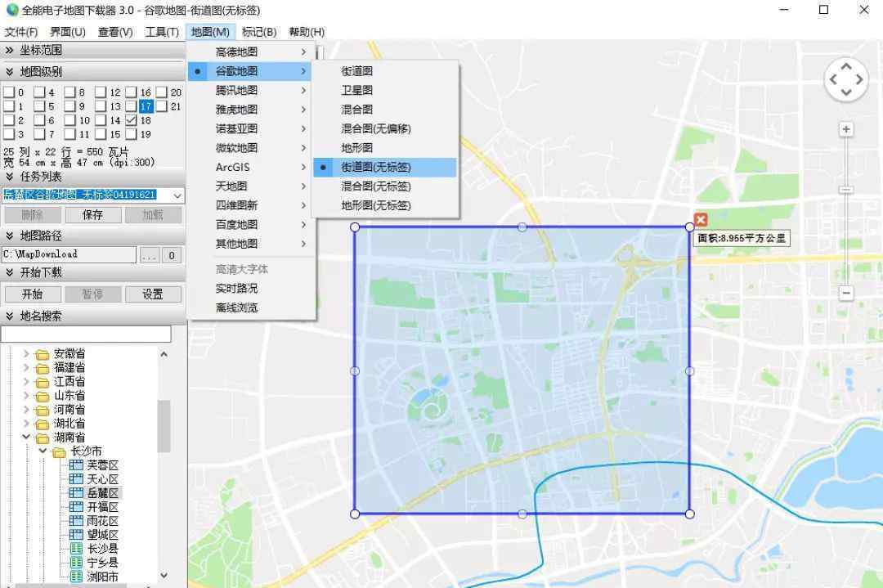The image size is (883, 588).
Task: Collapse the 地图路径 panel section
Action: [x=10, y=236]
